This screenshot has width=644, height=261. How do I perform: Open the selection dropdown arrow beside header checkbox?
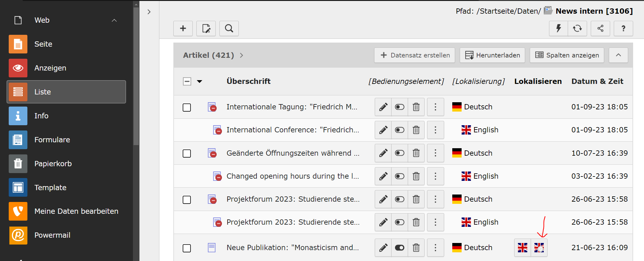pos(200,82)
